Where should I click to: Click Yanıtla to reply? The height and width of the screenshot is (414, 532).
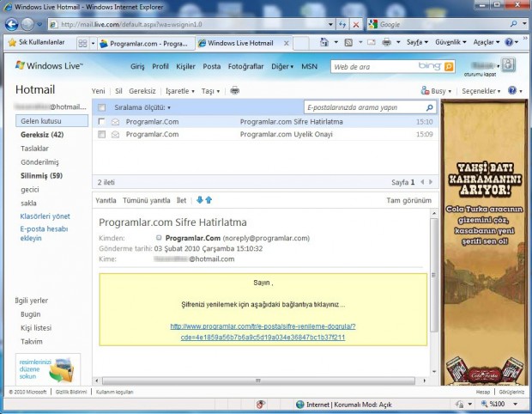[106, 200]
